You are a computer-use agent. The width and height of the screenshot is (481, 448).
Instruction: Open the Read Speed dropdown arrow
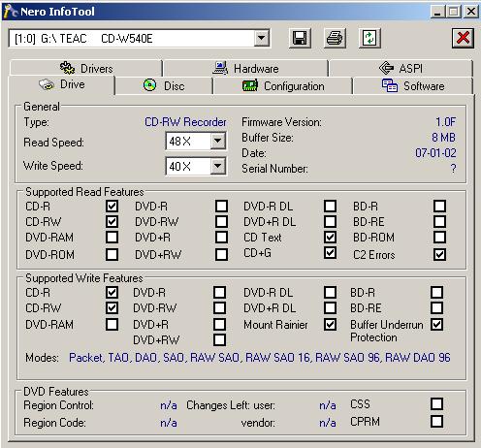(218, 141)
